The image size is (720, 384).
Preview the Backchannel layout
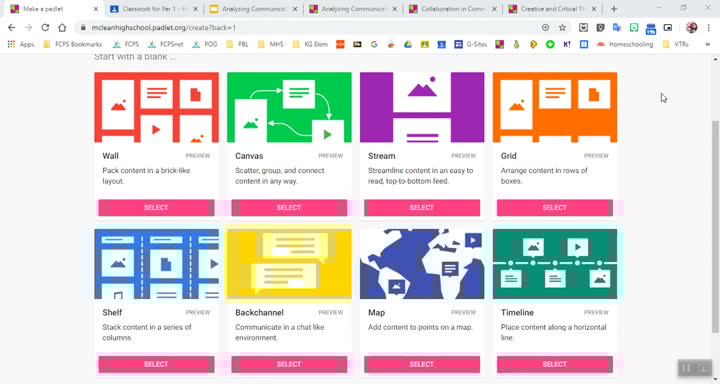[x=331, y=312]
